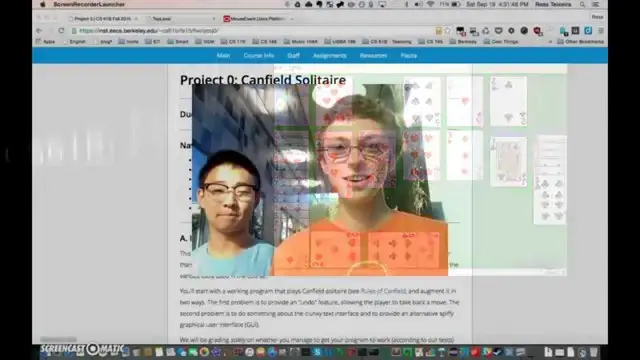Click the Chrome profile button labeled Ross
Viewport: 640px width, 360px height.
pyautogui.click(x=597, y=17)
